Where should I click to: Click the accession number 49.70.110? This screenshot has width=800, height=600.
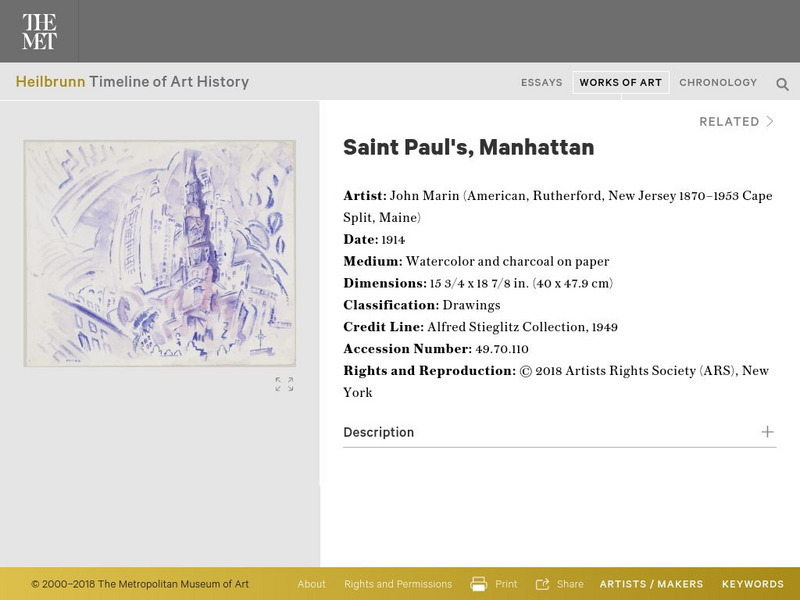click(502, 349)
